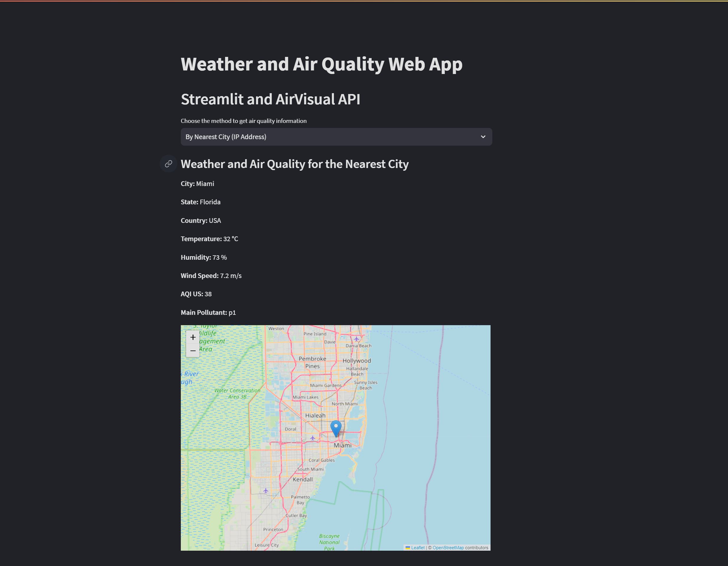Open the Leaflet attribution link
This screenshot has width=728, height=566.
(x=418, y=548)
